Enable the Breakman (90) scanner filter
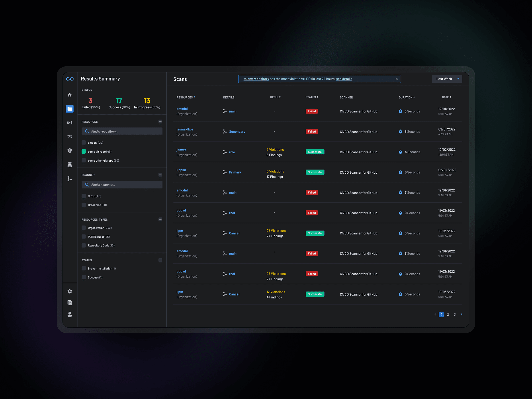 tap(83, 205)
